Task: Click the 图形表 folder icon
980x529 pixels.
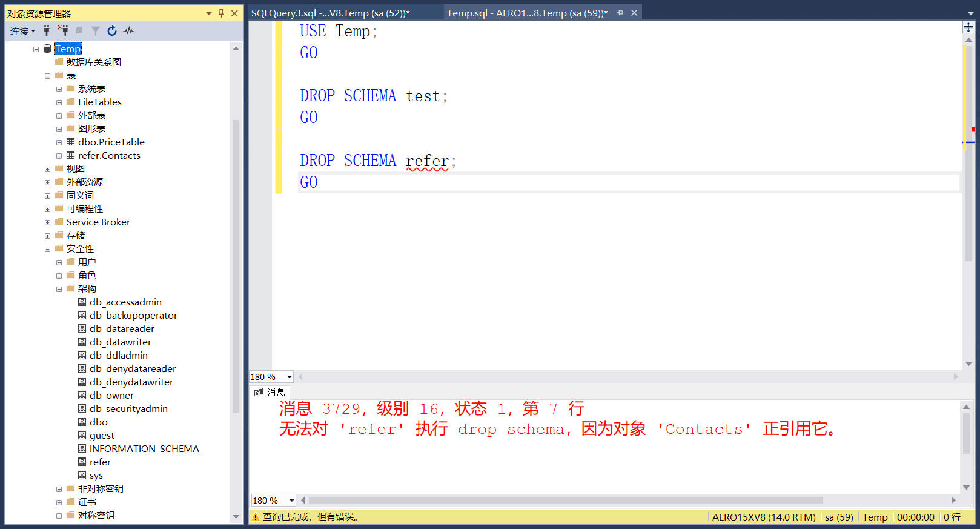Action: click(71, 128)
